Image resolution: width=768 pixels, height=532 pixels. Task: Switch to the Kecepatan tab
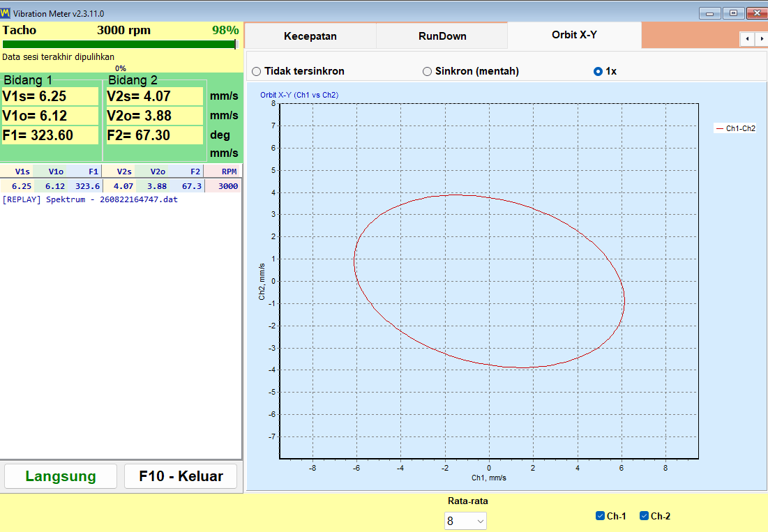coord(310,36)
